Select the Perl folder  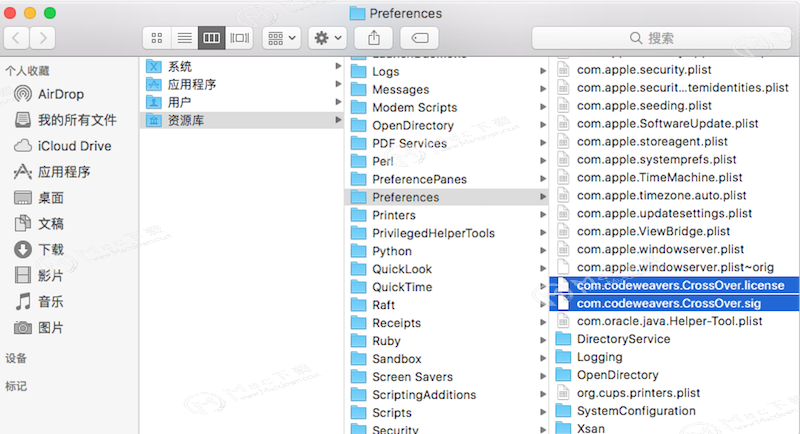448,161
